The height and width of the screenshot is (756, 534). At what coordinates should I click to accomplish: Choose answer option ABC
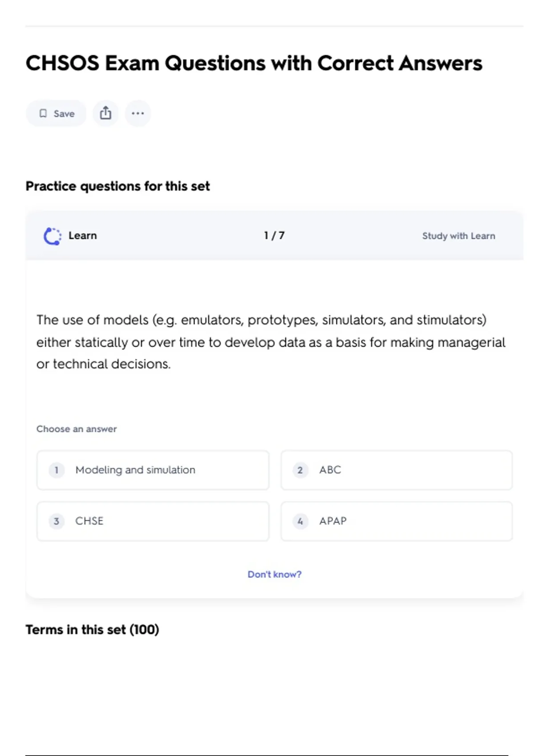[x=396, y=470]
